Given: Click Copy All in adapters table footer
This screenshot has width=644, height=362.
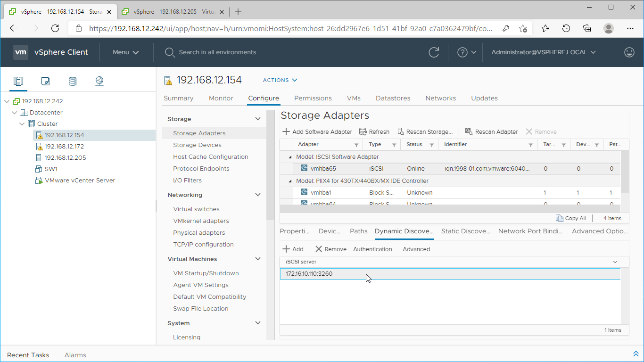Looking at the screenshot, I should coord(571,218).
